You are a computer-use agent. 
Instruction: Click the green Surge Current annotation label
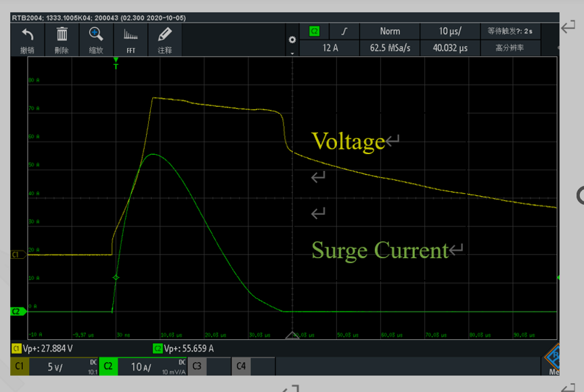(380, 250)
